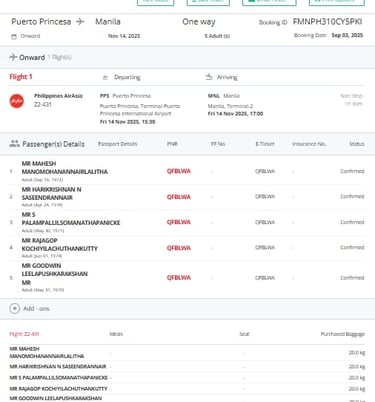Click Confirmed status for MR GOODWIN
The image size is (375, 402).
point(352,278)
